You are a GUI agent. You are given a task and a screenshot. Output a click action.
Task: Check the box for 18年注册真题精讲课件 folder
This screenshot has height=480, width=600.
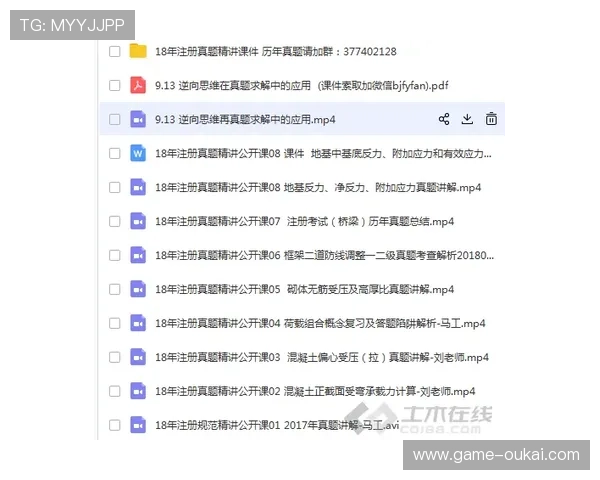[114, 51]
